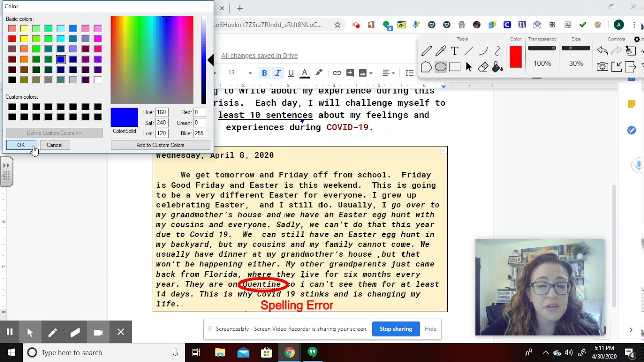Open the text color picker
Screen dimensions: 644x362
tap(304, 73)
